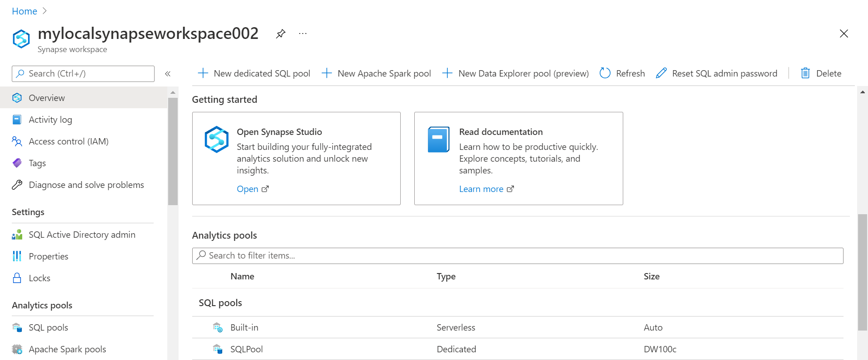The height and width of the screenshot is (360, 868).
Task: Click the refresh circular arrow icon
Action: [605, 73]
